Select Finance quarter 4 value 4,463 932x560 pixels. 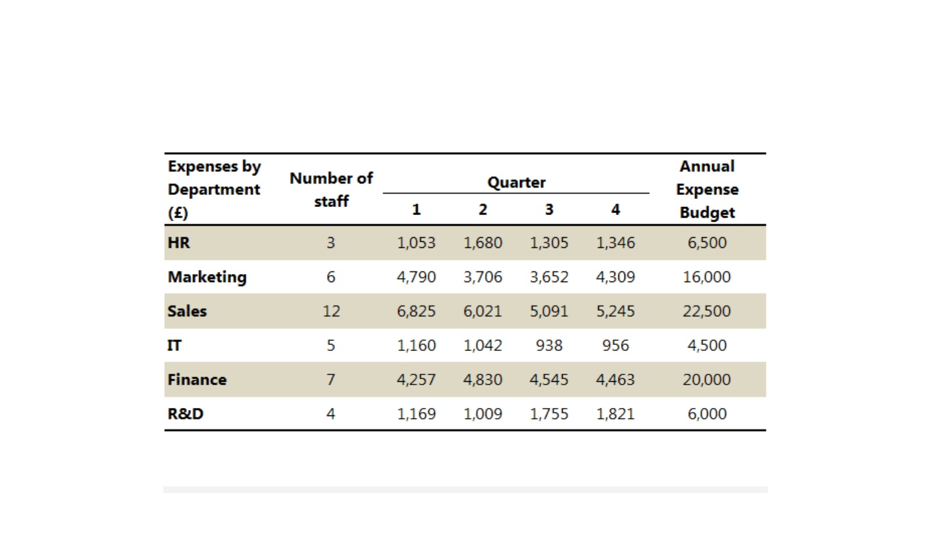615,379
